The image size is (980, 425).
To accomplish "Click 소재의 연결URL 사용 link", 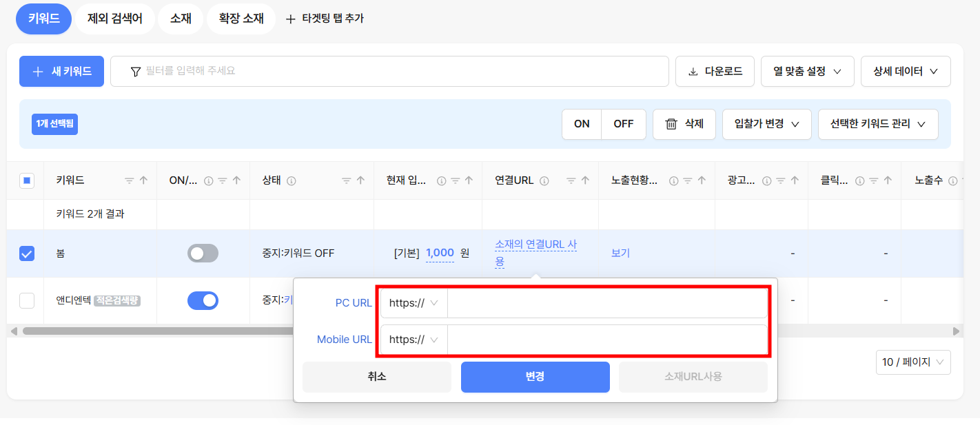I will coord(536,253).
